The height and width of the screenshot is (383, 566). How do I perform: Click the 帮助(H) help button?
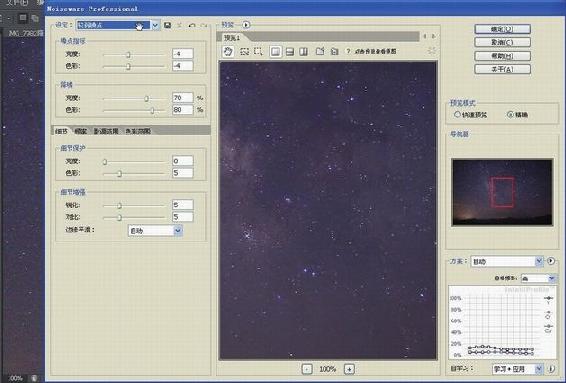[502, 56]
